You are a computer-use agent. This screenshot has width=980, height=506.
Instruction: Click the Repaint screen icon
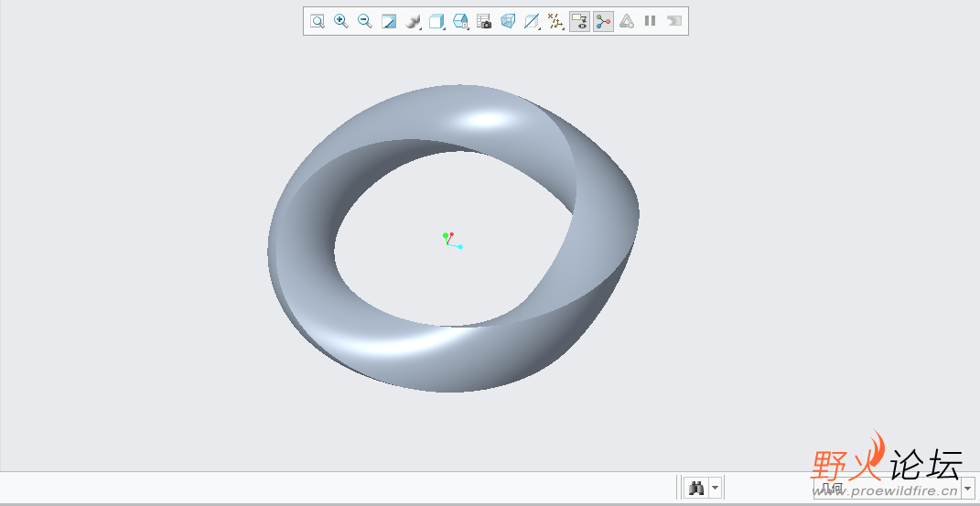tap(389, 21)
